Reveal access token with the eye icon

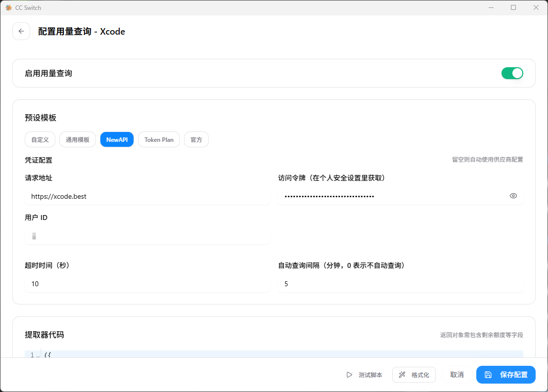tap(513, 196)
